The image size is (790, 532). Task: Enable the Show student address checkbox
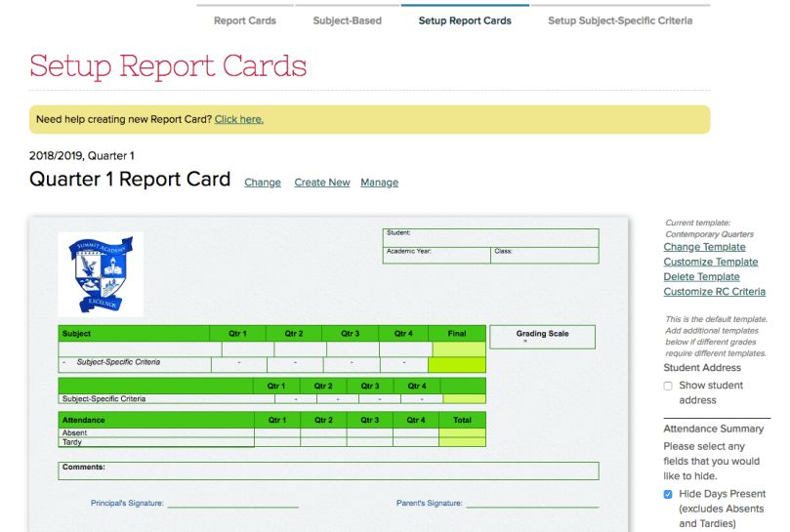coord(668,386)
